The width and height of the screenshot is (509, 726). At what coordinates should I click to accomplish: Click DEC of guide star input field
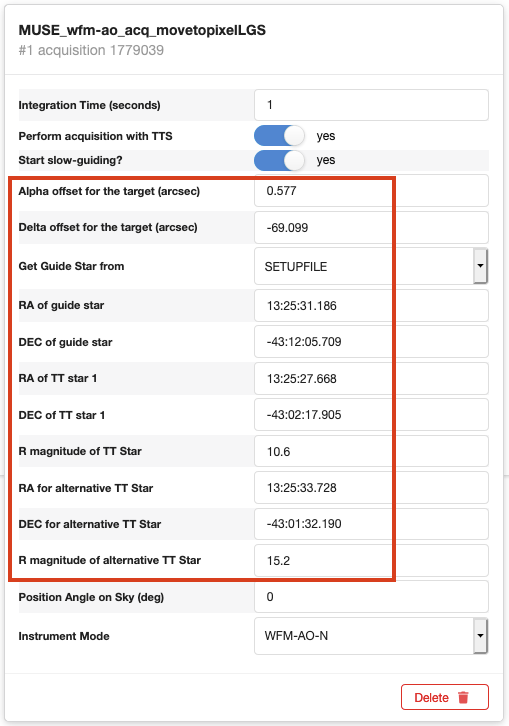coord(371,342)
